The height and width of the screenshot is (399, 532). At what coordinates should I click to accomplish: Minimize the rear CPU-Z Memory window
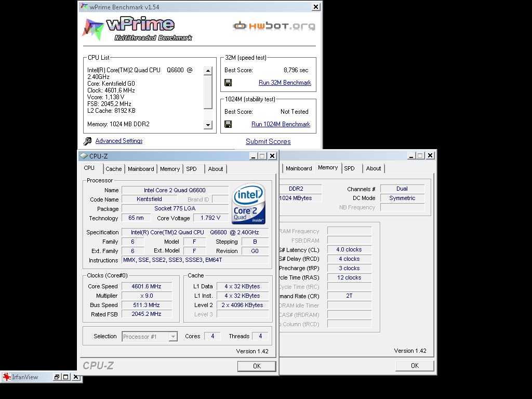tap(411, 155)
